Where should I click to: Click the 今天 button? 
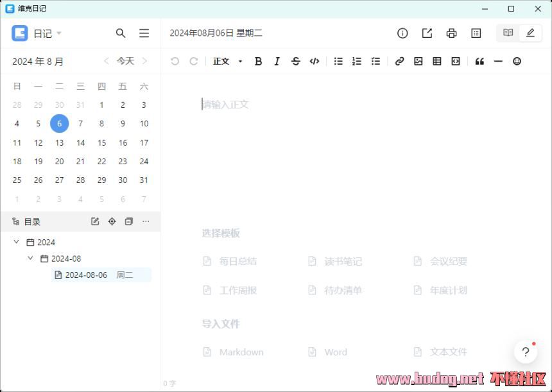click(125, 62)
